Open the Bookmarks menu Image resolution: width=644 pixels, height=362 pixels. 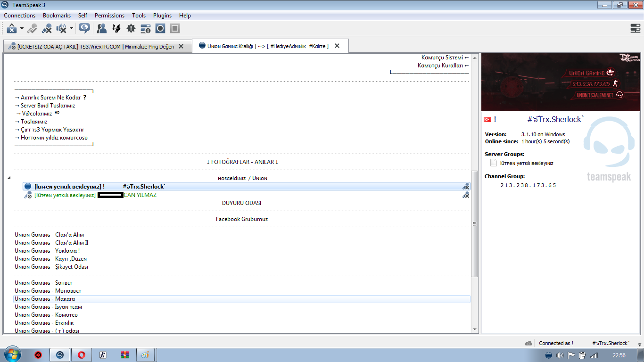[57, 16]
